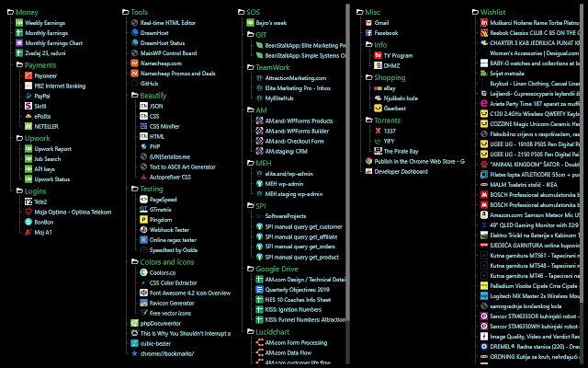Select the CSS Minifier row

pos(160,127)
